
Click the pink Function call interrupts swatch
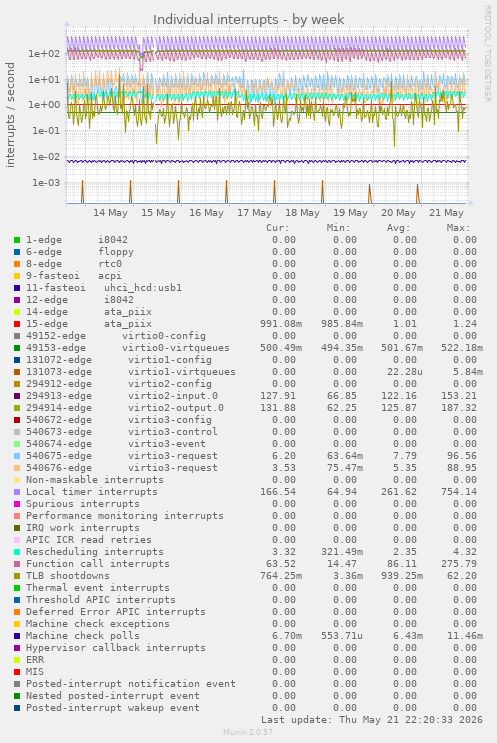pos(17,564)
